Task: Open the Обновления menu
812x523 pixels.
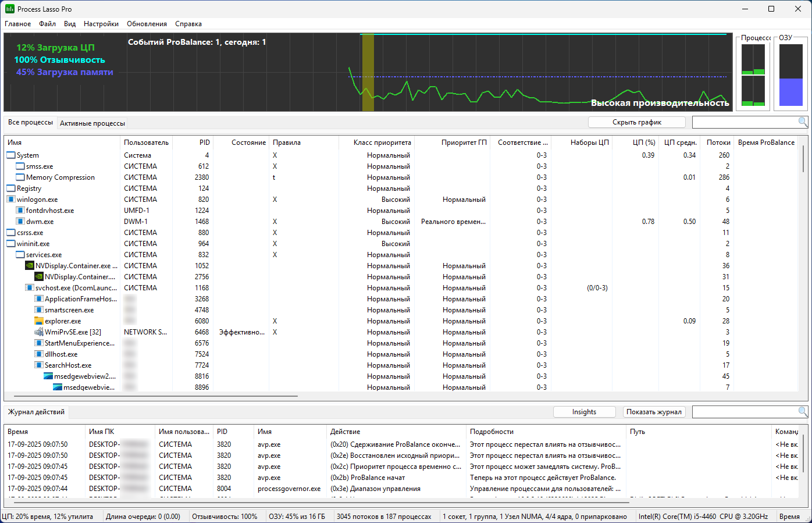Action: [147, 24]
